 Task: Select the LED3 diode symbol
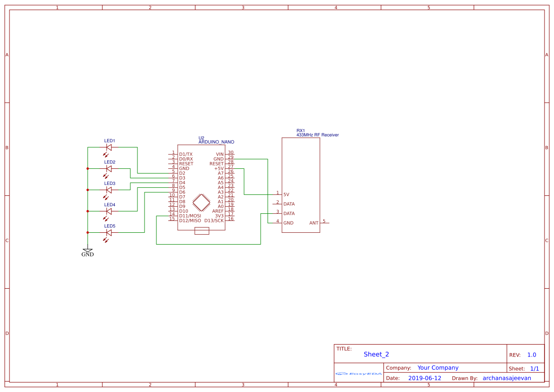click(x=108, y=190)
